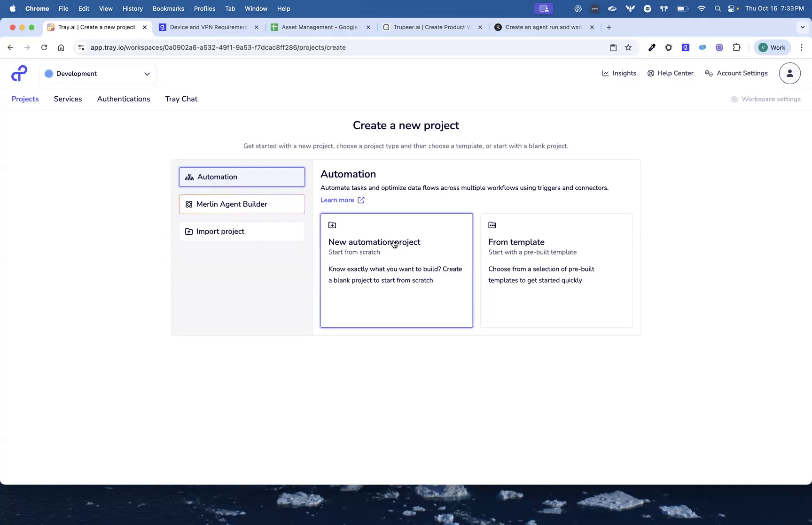Switch to the Services tab
The width and height of the screenshot is (812, 525).
(68, 99)
